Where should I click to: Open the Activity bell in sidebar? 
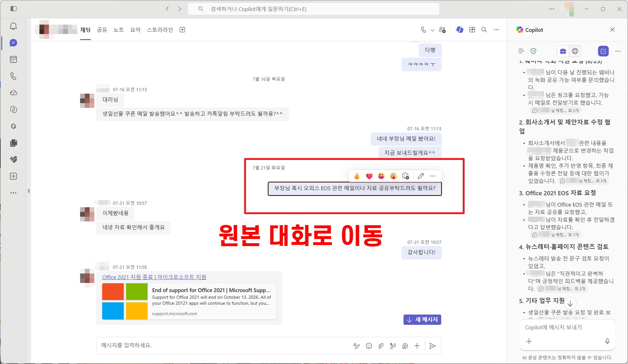click(x=13, y=26)
